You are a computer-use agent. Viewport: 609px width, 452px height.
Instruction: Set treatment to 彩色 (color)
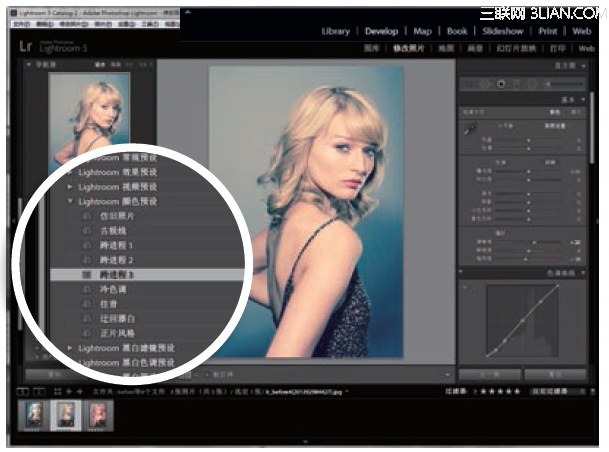555,112
